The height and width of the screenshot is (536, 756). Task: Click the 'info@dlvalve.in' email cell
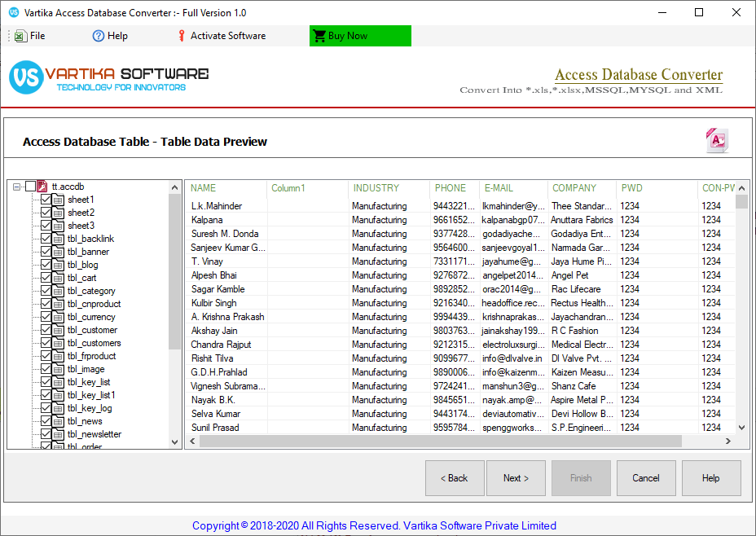[x=513, y=358]
